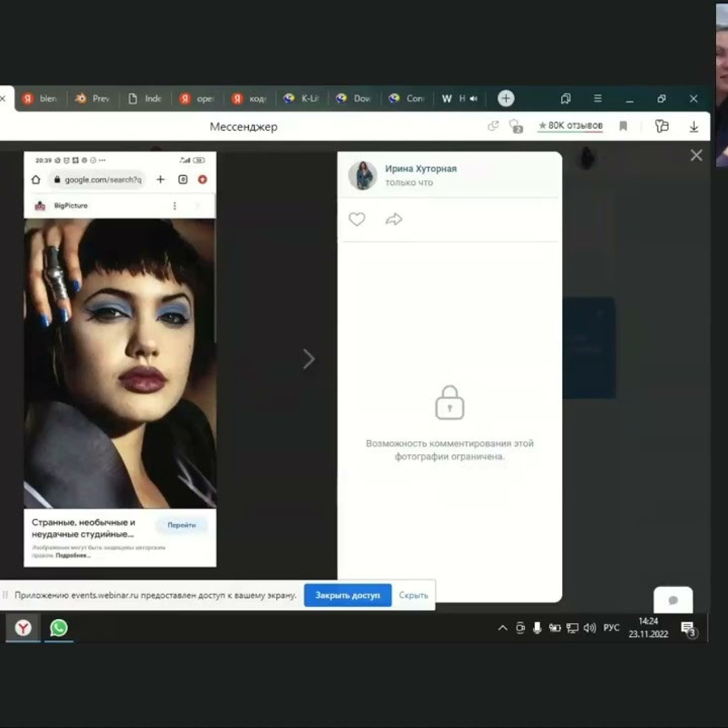Show hidden system tray icons

pos(502,628)
